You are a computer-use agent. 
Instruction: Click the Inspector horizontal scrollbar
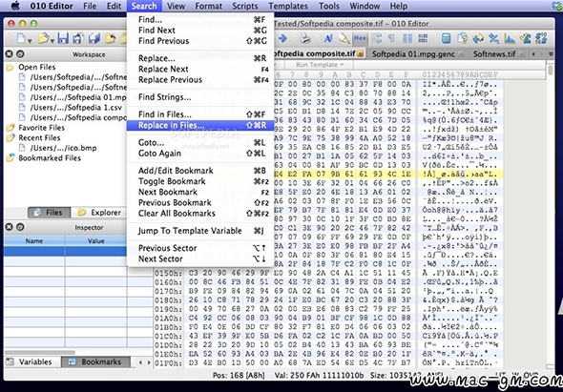[x=40, y=353]
